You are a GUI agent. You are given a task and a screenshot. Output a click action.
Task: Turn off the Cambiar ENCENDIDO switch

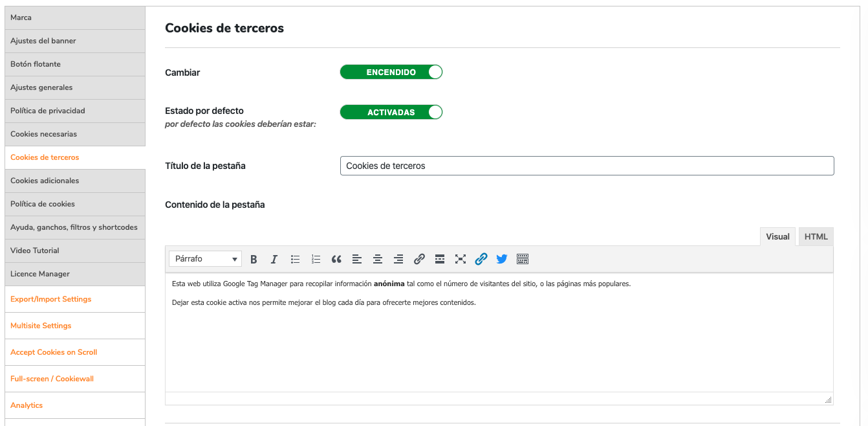391,72
